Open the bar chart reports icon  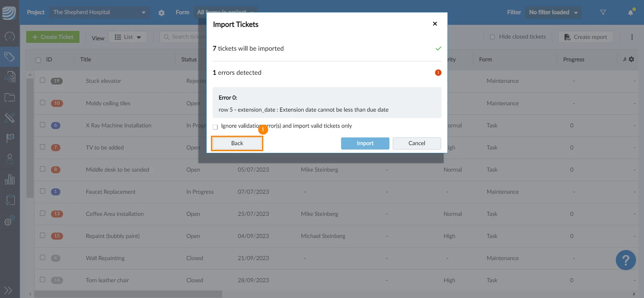[x=10, y=179]
